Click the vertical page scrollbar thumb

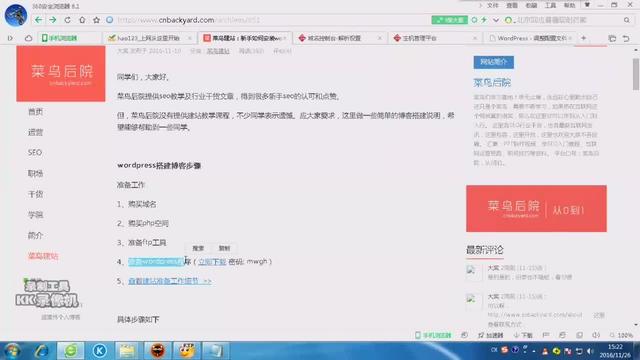tap(636, 74)
